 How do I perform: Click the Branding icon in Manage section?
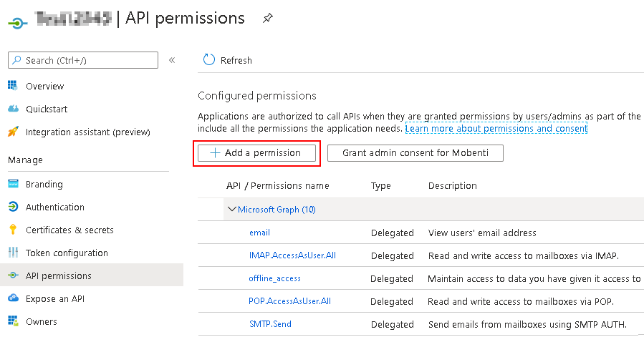tap(13, 184)
